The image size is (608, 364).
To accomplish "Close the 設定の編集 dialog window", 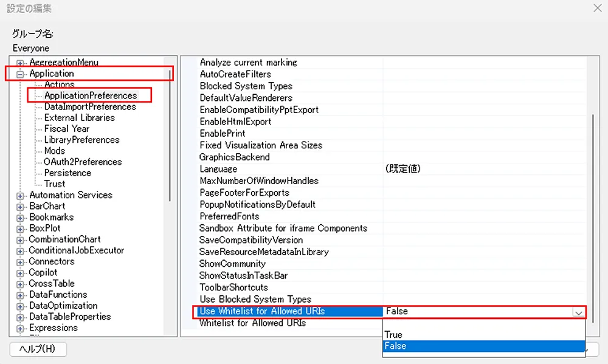I will coord(596,8).
